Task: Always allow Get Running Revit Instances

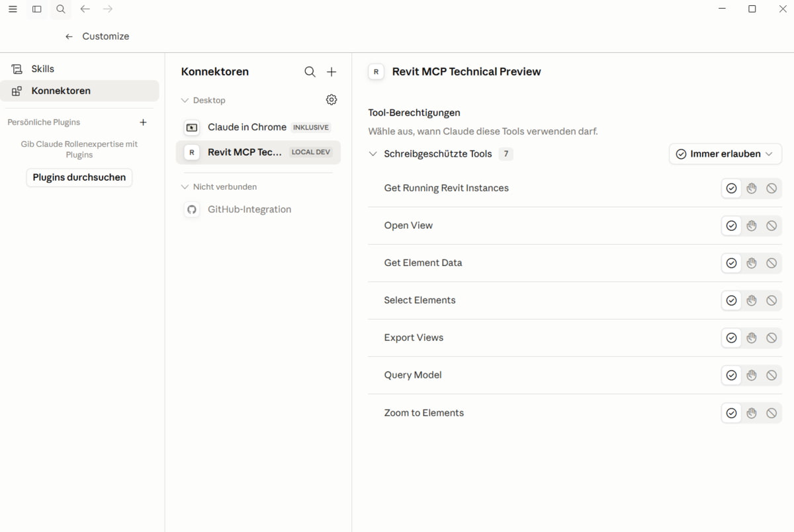Action: click(x=731, y=189)
